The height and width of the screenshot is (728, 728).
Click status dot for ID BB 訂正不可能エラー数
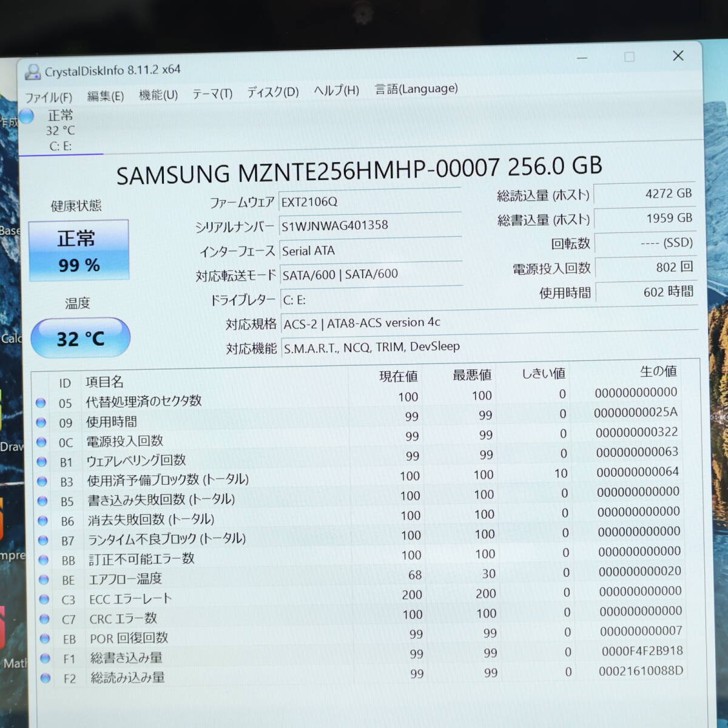coord(43,560)
